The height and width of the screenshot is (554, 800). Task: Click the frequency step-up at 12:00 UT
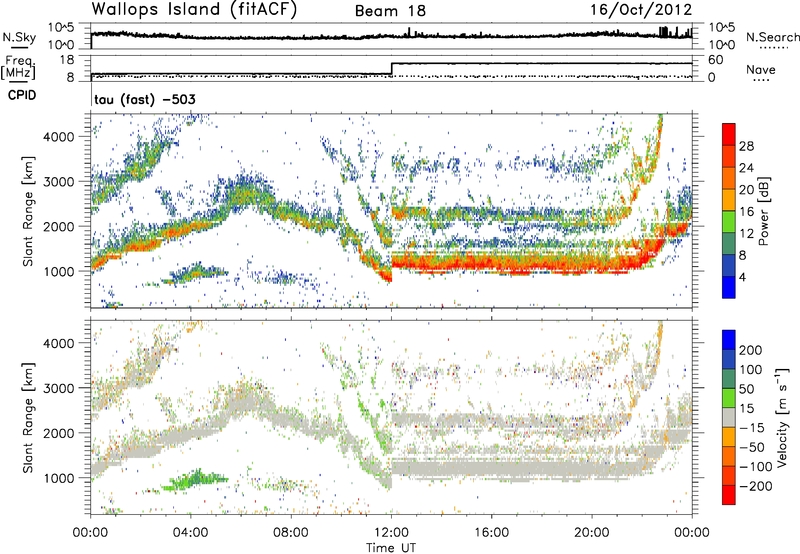tap(391, 69)
